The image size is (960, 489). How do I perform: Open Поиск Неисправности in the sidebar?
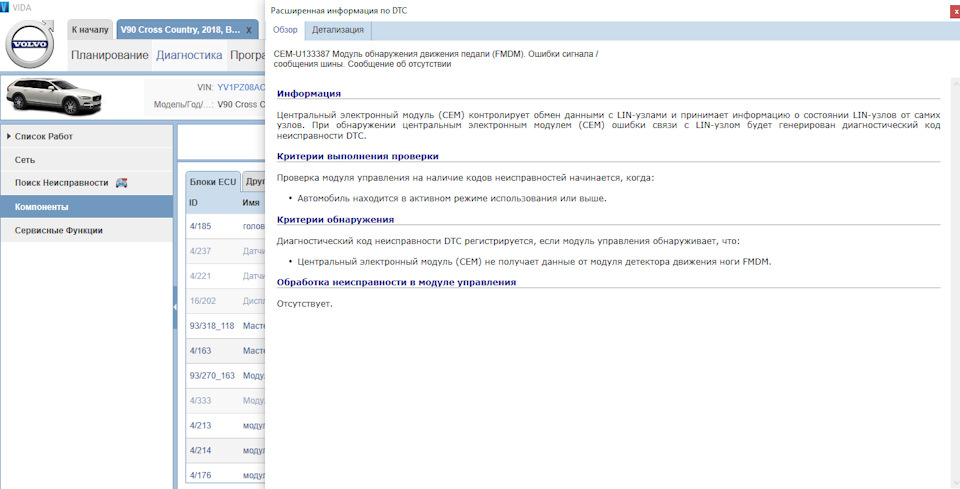(x=86, y=183)
